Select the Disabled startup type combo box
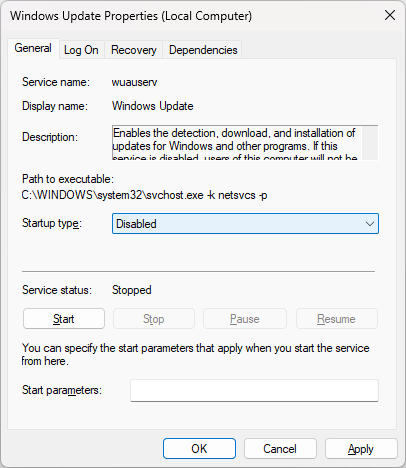The width and height of the screenshot is (406, 468). [x=245, y=224]
